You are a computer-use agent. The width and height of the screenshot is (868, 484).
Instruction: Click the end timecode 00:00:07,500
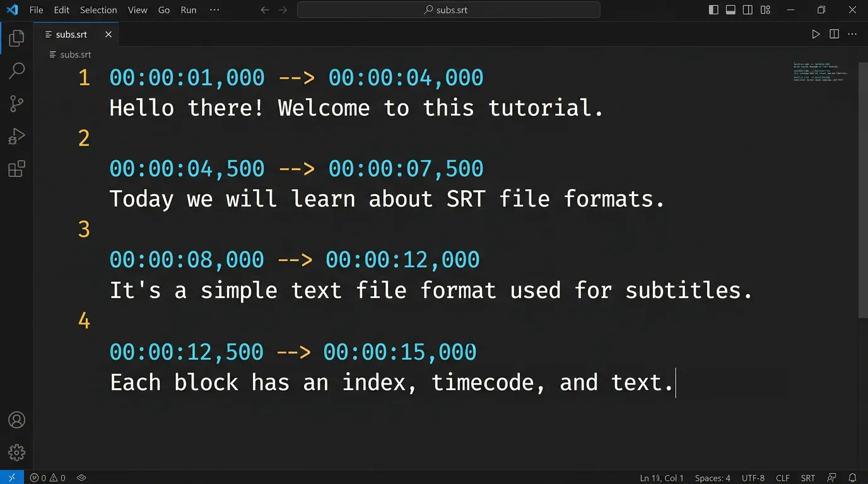pyautogui.click(x=406, y=168)
